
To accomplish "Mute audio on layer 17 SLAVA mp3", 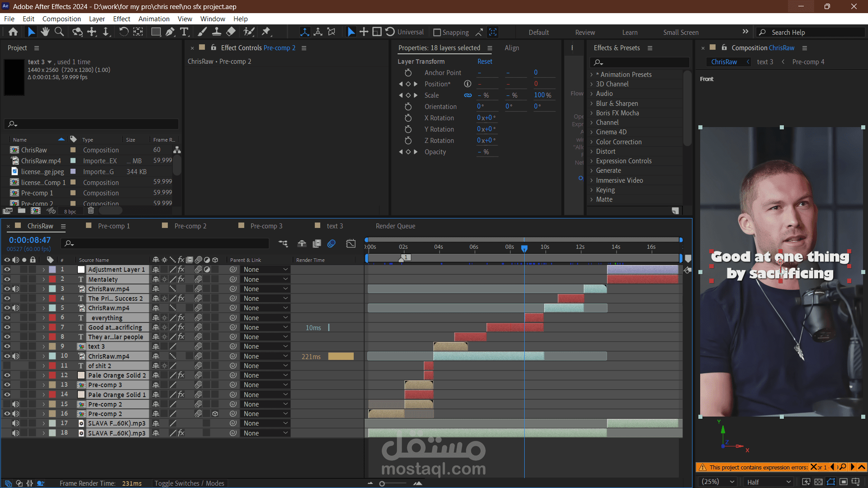I will click(16, 423).
